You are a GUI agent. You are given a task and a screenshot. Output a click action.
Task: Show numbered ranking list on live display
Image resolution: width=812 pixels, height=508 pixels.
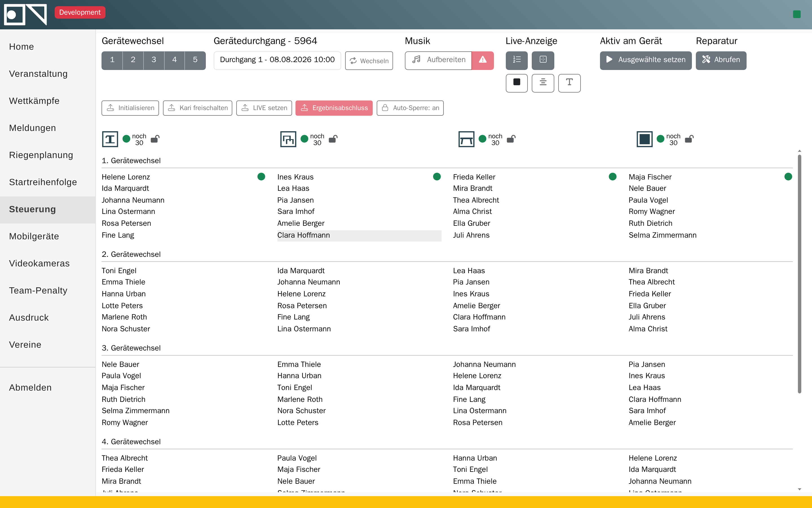(x=517, y=60)
